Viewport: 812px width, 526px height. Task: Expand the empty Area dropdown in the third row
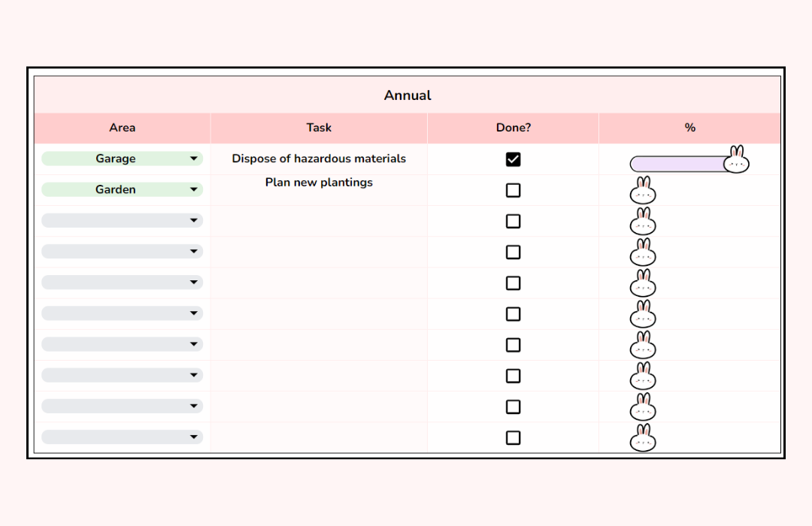[122, 220]
